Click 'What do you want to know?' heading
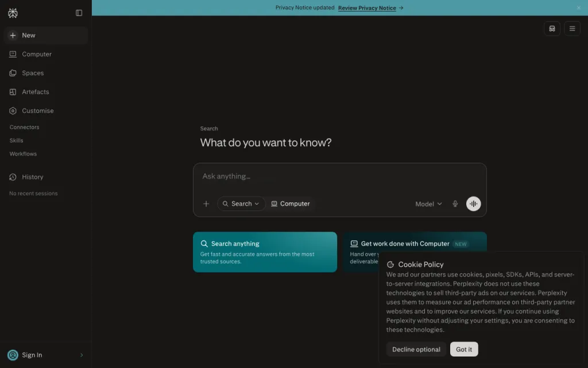The image size is (588, 368). pos(265,143)
